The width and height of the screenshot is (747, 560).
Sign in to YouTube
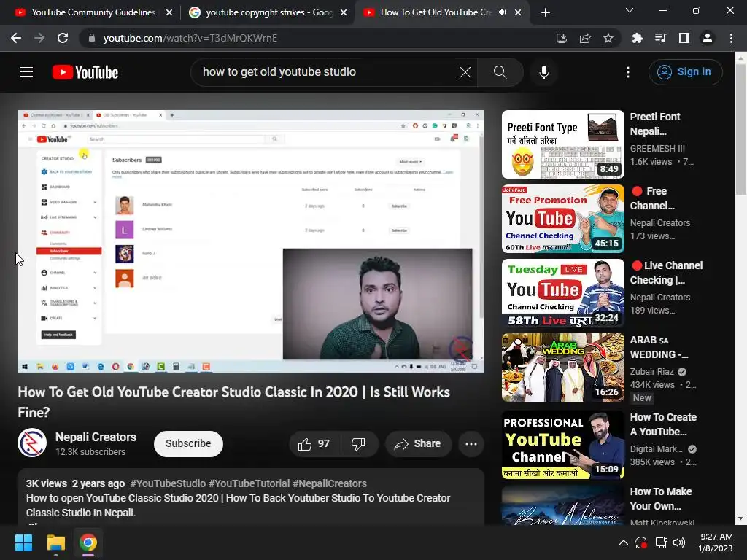(x=685, y=72)
